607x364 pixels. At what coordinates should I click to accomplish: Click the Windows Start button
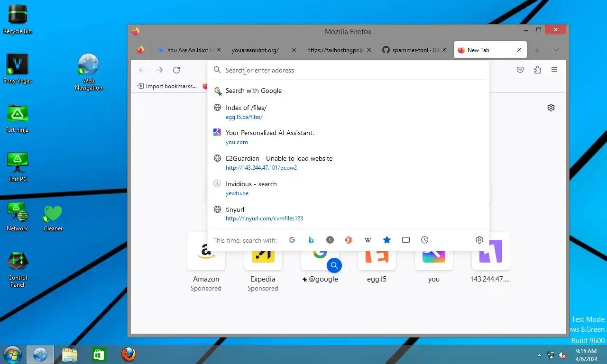(x=12, y=355)
